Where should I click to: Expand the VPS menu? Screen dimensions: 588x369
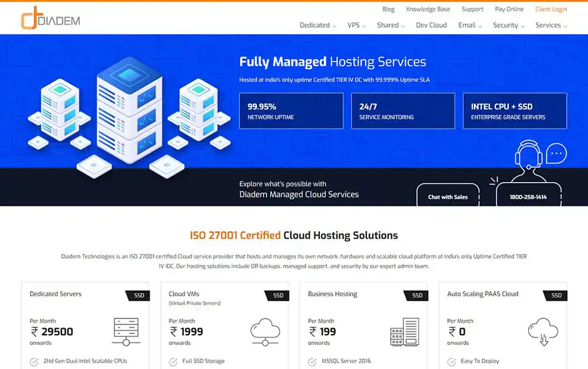pyautogui.click(x=356, y=25)
